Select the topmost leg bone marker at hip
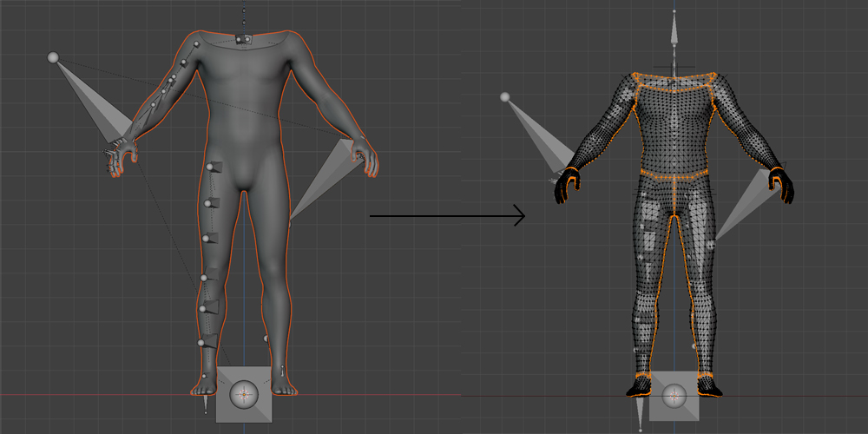Image resolution: width=868 pixels, height=434 pixels. point(213,168)
